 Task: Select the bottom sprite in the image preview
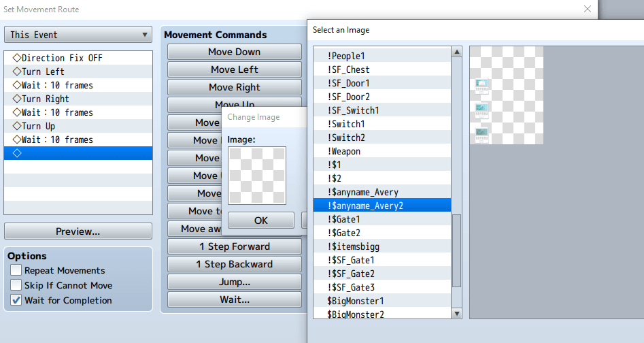[x=482, y=134]
